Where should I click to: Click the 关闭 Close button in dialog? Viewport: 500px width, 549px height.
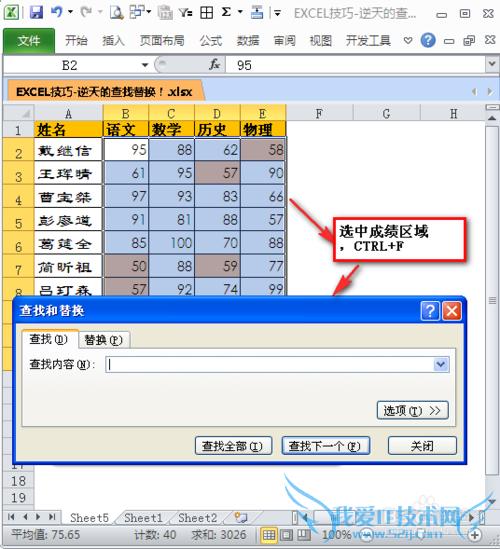tap(422, 446)
